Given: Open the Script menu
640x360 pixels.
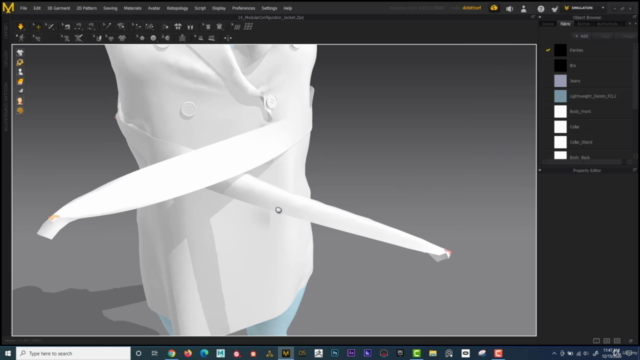Looking at the screenshot, I should pos(200,8).
